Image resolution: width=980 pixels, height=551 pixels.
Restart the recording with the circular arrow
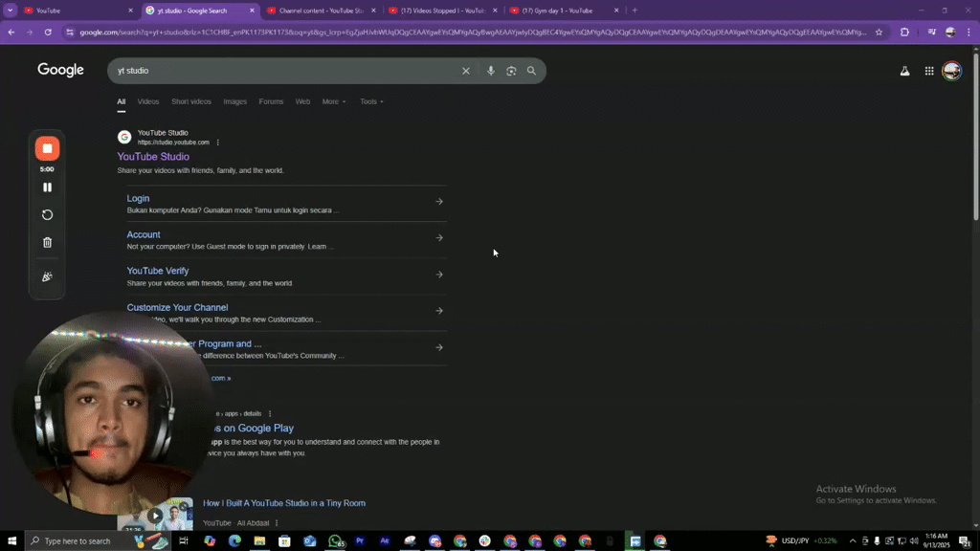pyautogui.click(x=47, y=215)
